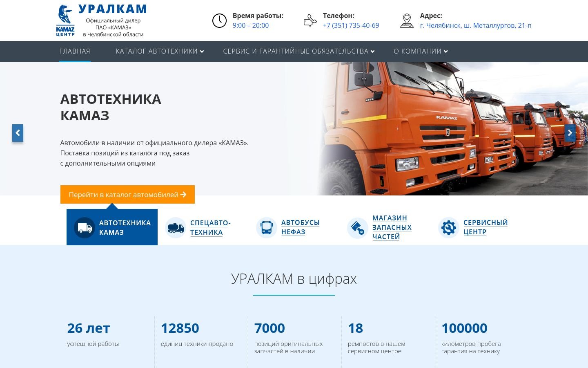Expand the Сервис и гарантийные обязательства chevron

372,52
